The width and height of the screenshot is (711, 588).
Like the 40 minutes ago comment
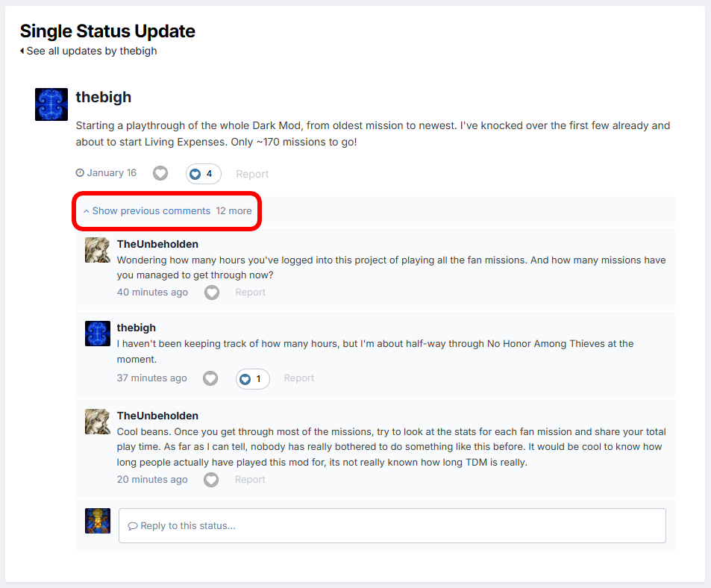[212, 293]
